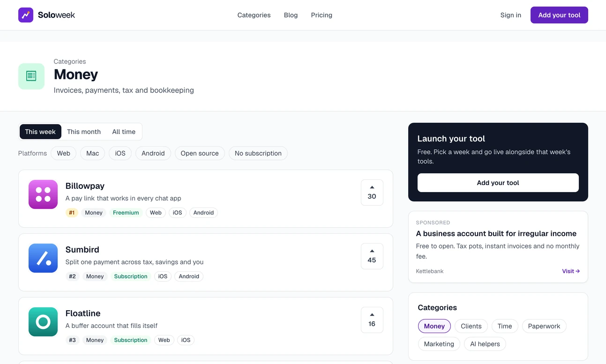Image resolution: width=606 pixels, height=364 pixels.
Task: Click Floatline's #3 rank badge
Action: 72,340
